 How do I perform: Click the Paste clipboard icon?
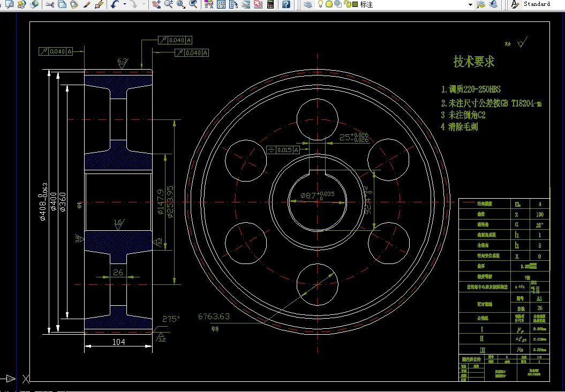(74, 4)
